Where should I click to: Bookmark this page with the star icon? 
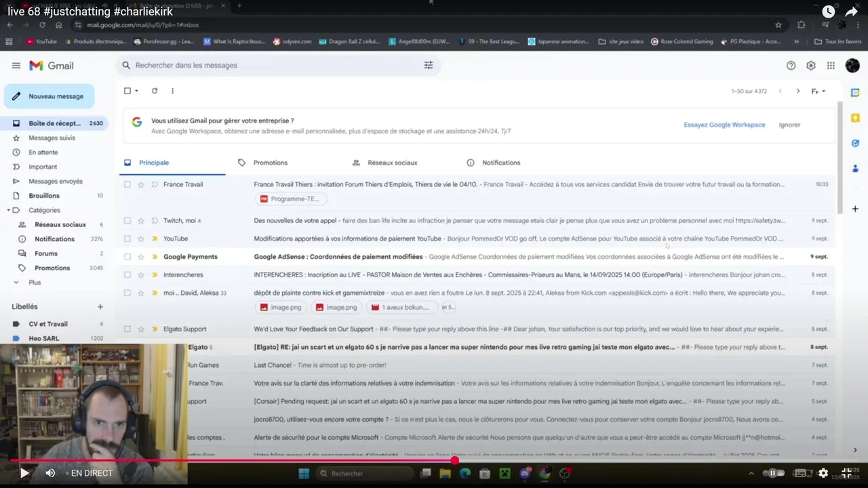[778, 25]
